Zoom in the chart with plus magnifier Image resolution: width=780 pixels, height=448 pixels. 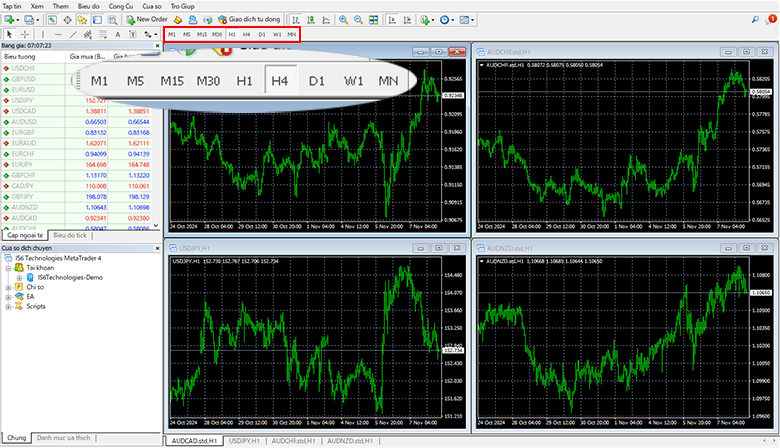click(x=343, y=20)
